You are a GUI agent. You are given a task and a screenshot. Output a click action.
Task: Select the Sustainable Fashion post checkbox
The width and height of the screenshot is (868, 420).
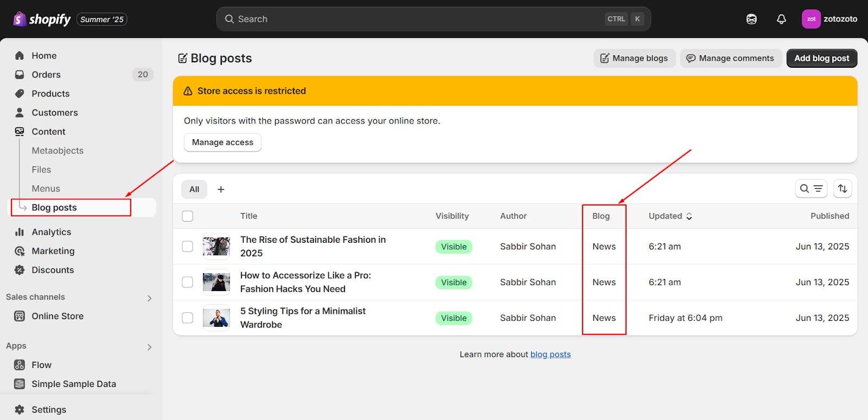click(x=188, y=247)
